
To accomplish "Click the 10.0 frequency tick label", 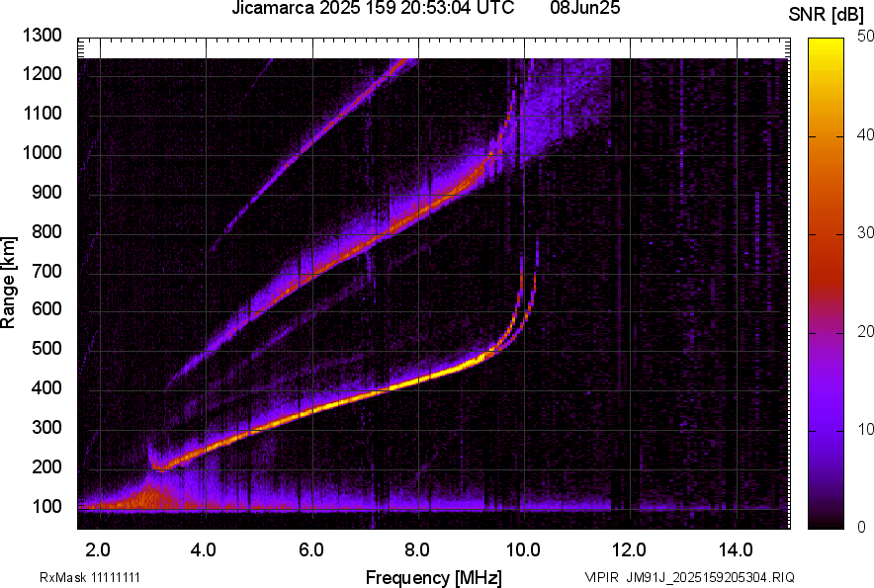I will (x=522, y=550).
